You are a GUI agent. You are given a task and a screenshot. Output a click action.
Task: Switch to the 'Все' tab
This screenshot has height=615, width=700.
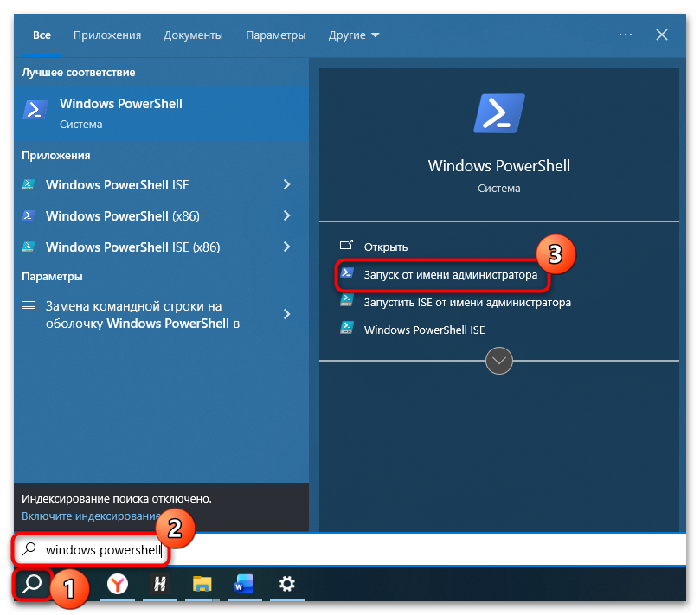tap(42, 35)
